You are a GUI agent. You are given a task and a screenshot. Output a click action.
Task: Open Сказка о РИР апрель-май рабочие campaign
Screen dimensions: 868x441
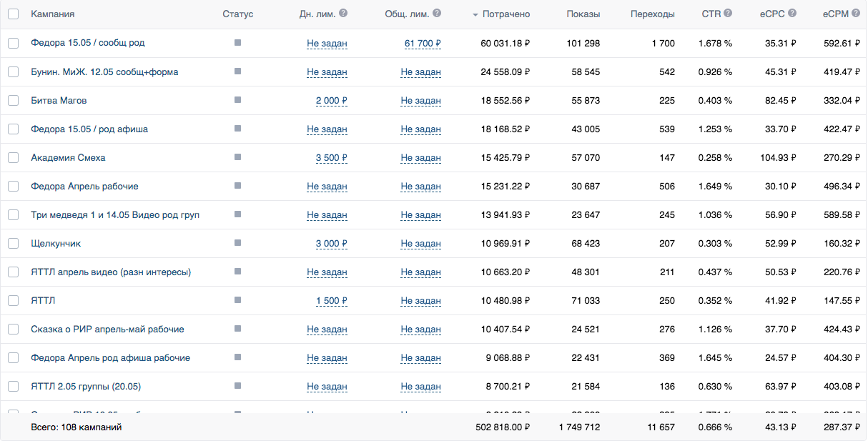[107, 329]
